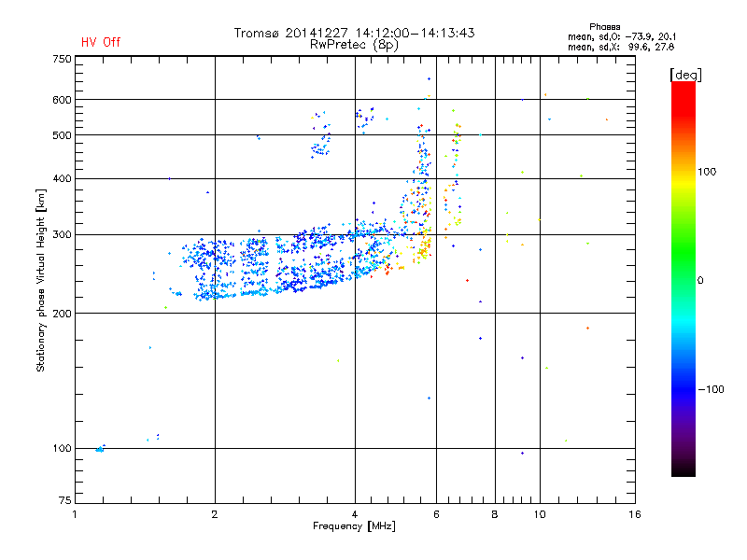
Task: Click the red 'HV Off' label
Action: pyautogui.click(x=101, y=42)
